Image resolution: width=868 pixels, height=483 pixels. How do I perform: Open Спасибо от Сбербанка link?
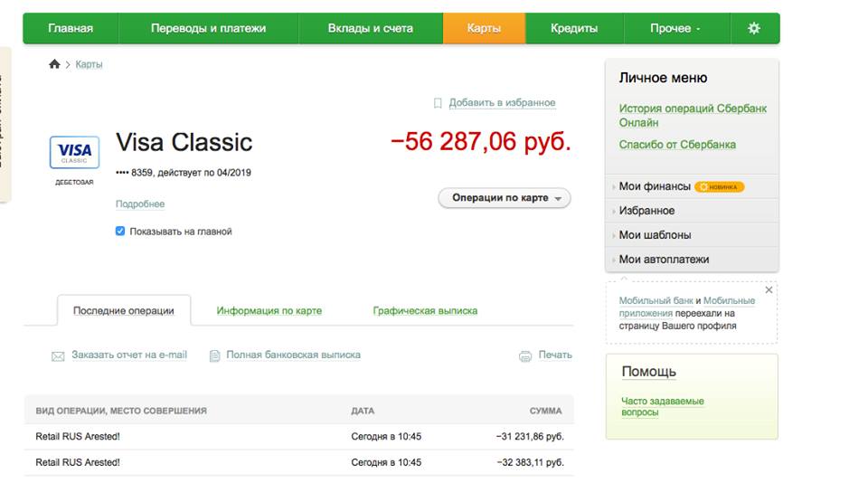pyautogui.click(x=677, y=144)
